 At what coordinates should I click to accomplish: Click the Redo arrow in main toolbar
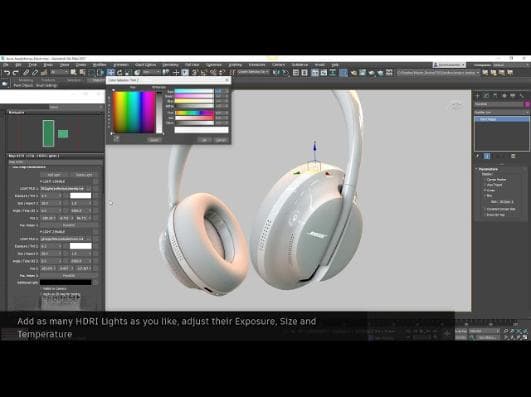point(16,72)
